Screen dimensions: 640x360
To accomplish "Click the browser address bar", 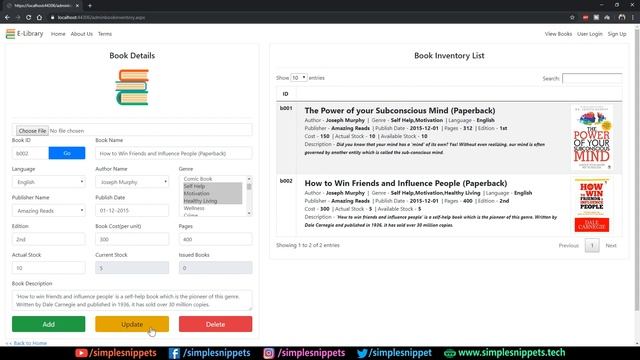I will click(306, 18).
